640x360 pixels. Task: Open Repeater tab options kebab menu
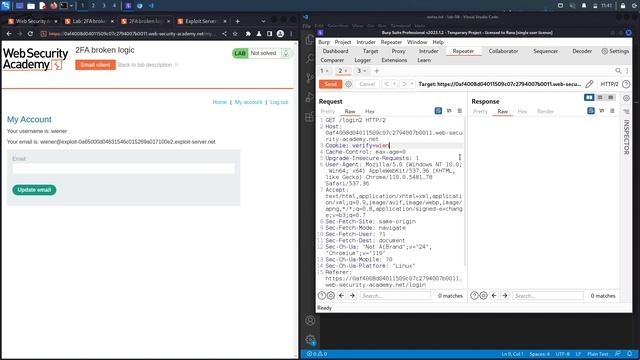pos(627,71)
